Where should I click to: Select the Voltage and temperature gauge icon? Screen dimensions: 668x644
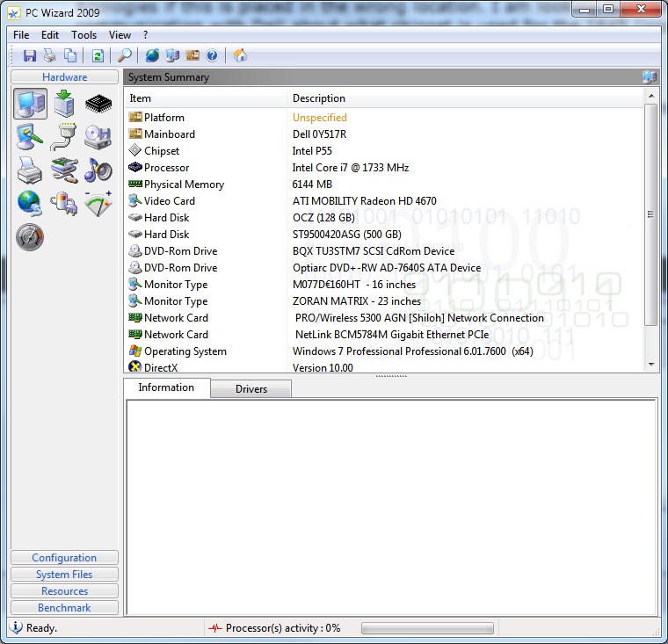tap(98, 203)
